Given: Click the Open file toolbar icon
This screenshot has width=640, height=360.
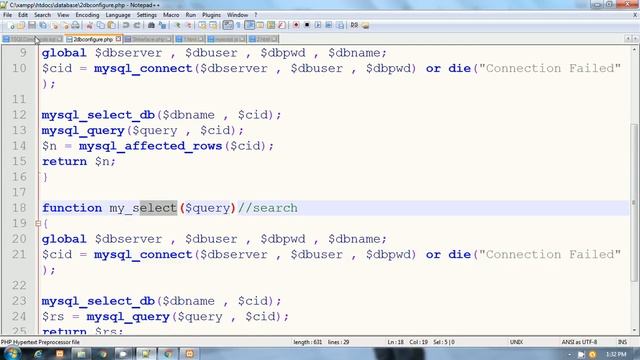Looking at the screenshot, I should (21, 25).
